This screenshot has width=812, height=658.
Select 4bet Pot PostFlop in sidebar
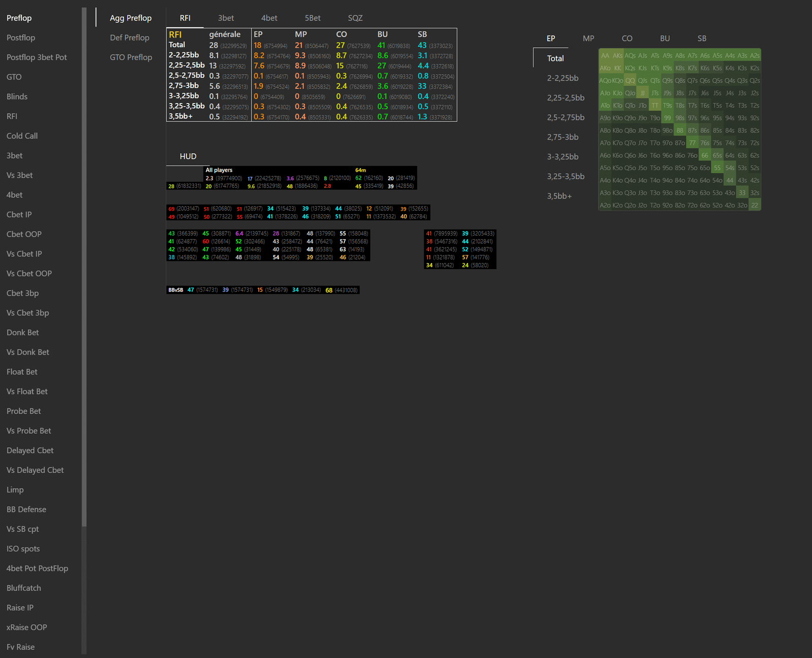click(38, 569)
